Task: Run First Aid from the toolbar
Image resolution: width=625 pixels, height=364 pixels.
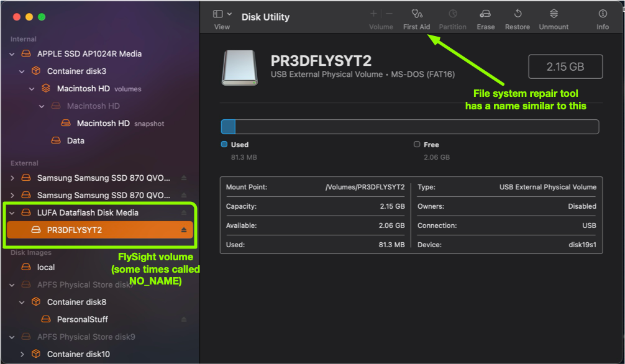Action: (416, 14)
